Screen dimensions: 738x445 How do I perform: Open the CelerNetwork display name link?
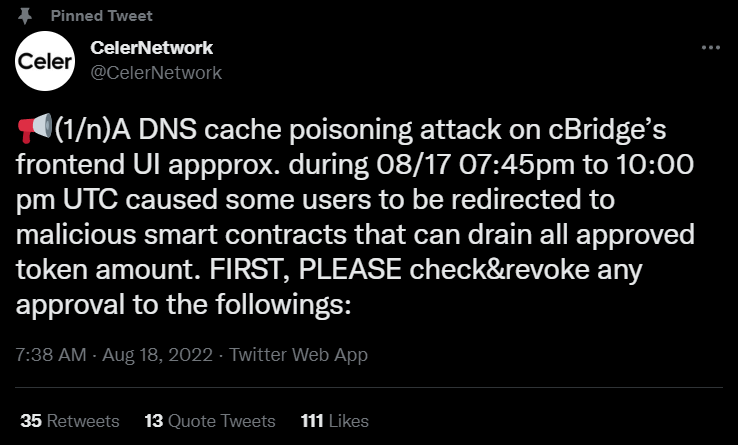click(151, 48)
